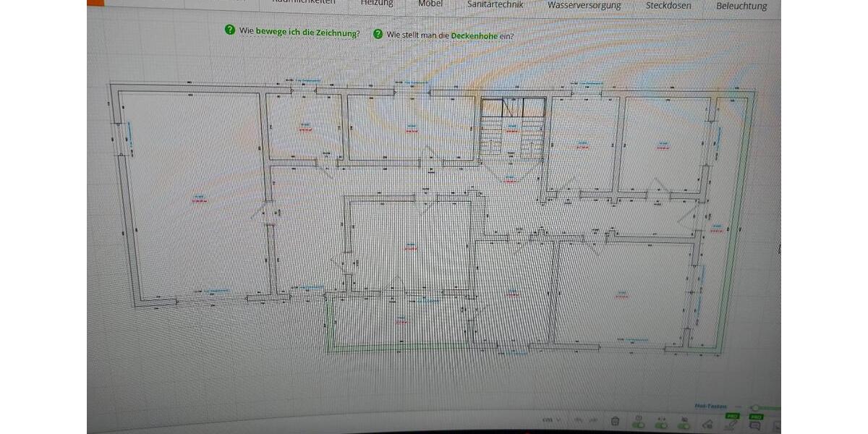Image resolution: width=868 pixels, height=434 pixels.
Task: Open 'Wie bewege ich die Zeichnung?' help link
Action: tap(299, 33)
